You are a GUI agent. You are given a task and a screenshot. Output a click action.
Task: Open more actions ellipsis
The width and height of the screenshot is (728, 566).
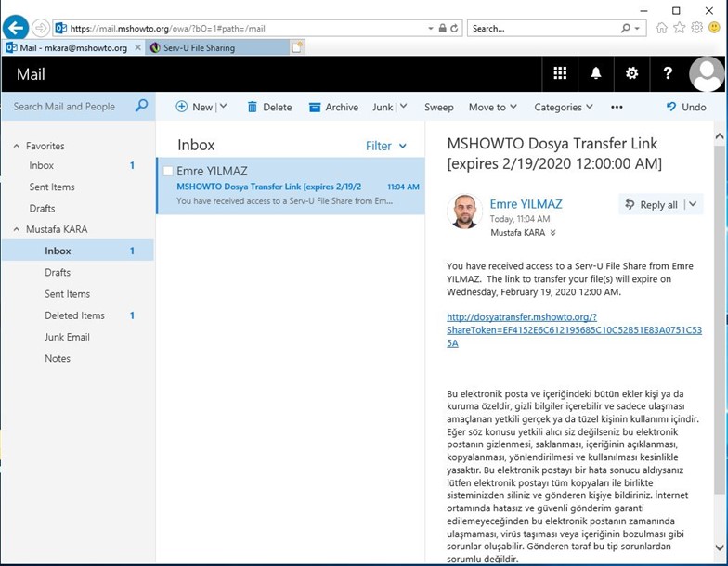tap(617, 108)
